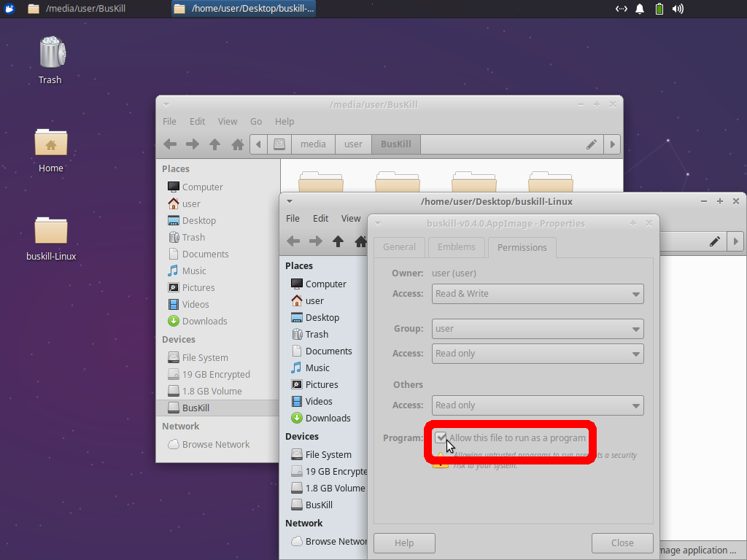This screenshot has height=560, width=747.
Task: Click 'media' path segment in BusKill media window
Action: (x=313, y=144)
